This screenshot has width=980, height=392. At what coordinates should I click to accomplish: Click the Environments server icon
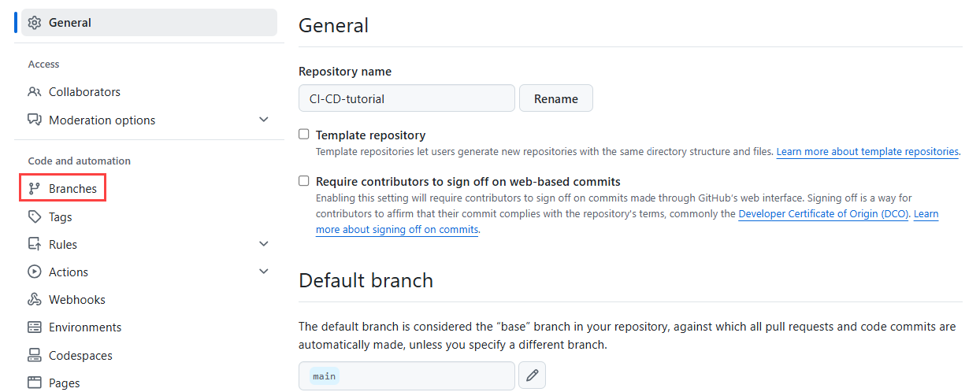coord(35,327)
